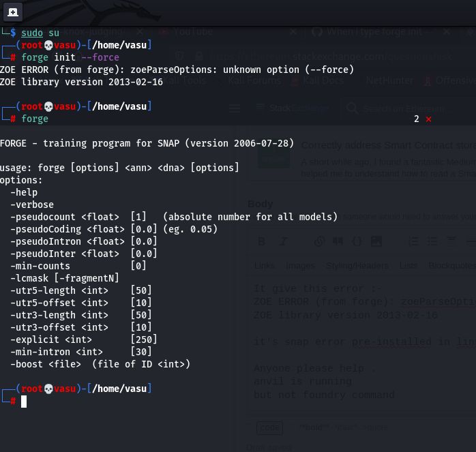The width and height of the screenshot is (476, 452).
Task: Click the '-pseudoCoding <float>' option line
Action: coord(114,229)
